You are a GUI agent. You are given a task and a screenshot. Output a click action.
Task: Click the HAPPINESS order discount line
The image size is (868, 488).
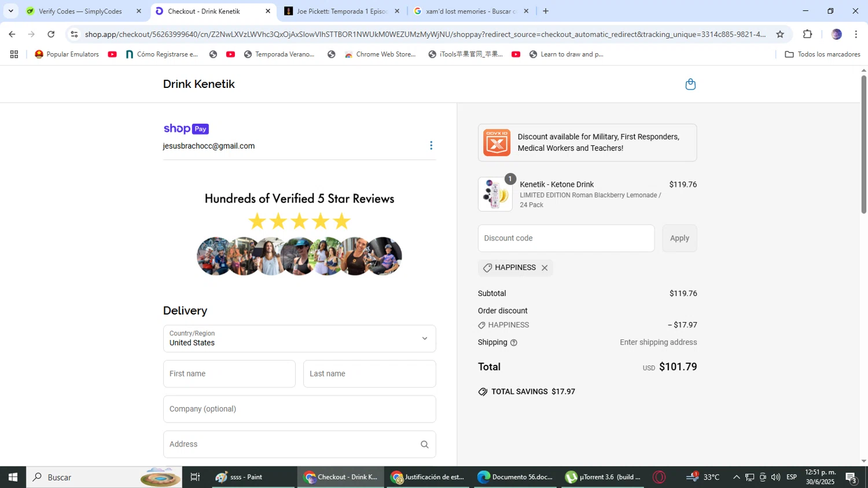click(587, 325)
